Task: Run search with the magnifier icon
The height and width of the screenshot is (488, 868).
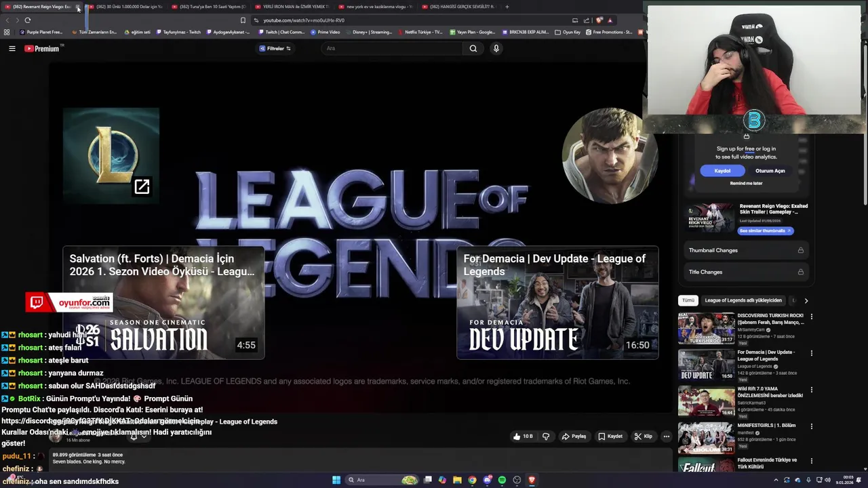Action: tap(473, 48)
